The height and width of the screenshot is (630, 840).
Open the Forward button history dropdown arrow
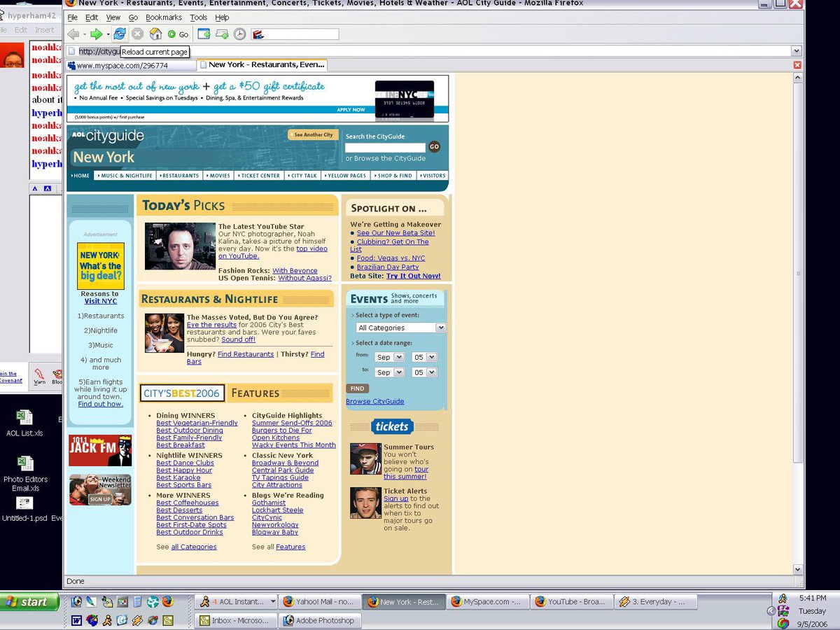(108, 34)
